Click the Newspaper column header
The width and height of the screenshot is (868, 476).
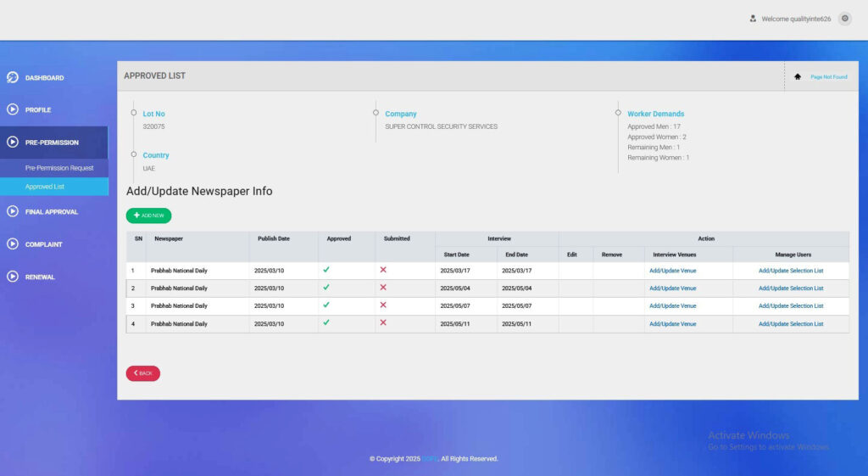[x=169, y=239]
